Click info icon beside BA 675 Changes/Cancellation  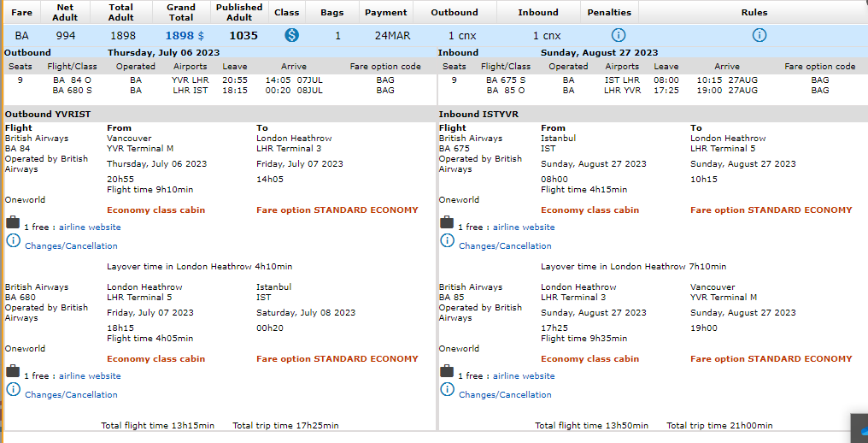(x=447, y=241)
